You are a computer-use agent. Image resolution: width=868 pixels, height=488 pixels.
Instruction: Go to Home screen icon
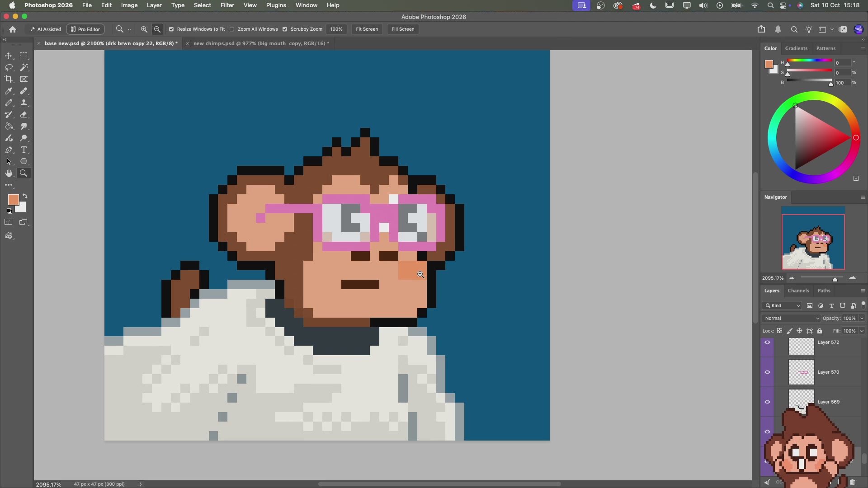pos(13,29)
